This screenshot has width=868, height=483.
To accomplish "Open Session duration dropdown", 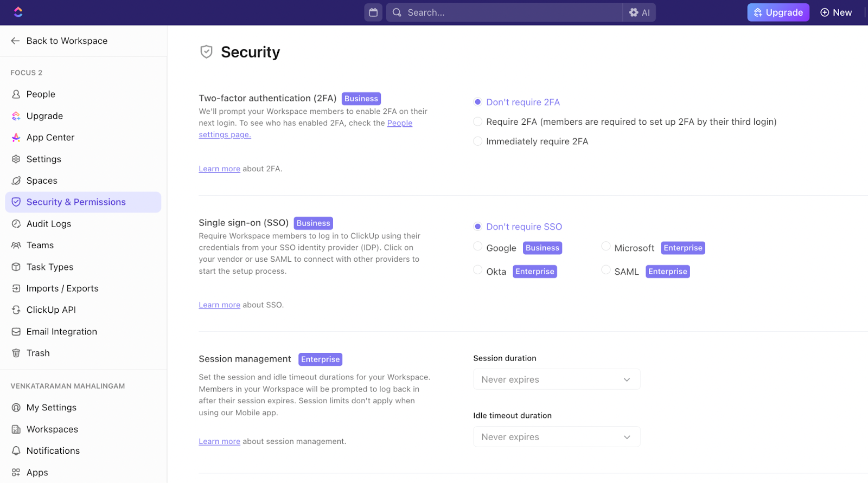I will (x=557, y=379).
